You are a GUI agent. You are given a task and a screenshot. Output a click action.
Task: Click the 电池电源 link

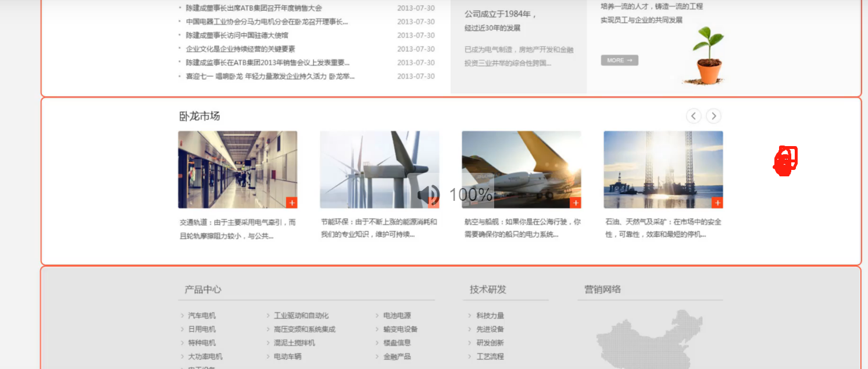(x=397, y=315)
